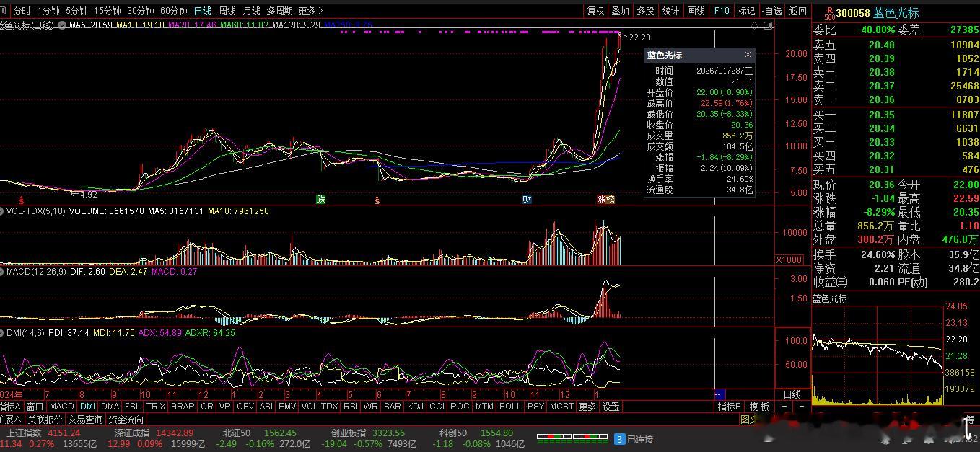This screenshot has width=980, height=452.
Task: Click the 标记 mark button
Action: [x=746, y=11]
